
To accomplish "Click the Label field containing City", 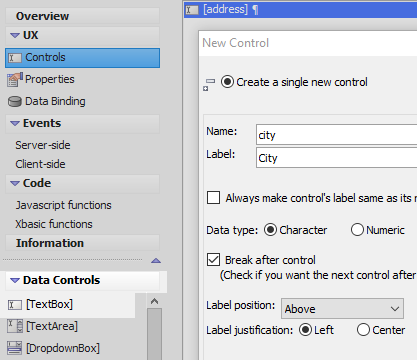I will click(336, 158).
